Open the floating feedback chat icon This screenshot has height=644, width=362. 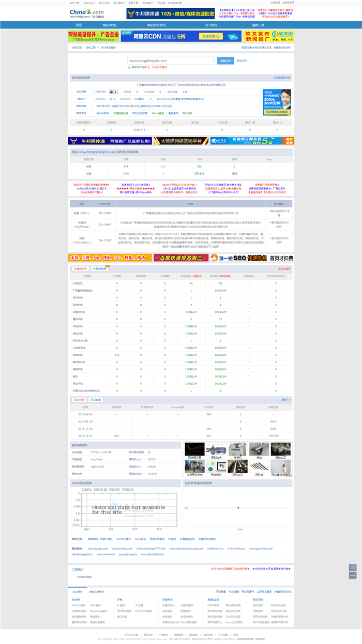(353, 567)
